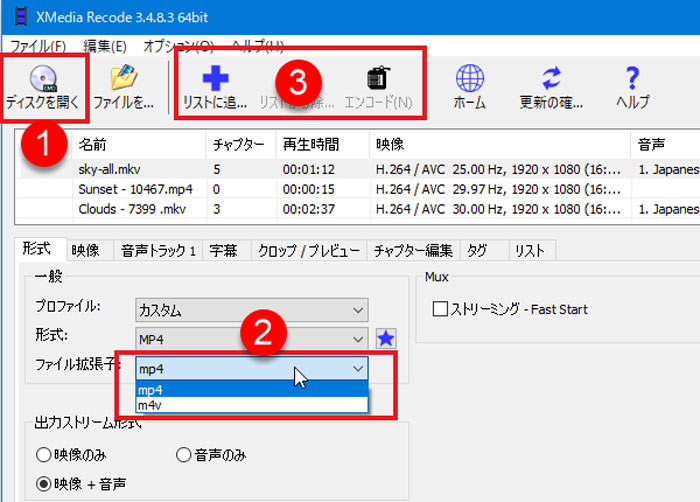Choose m4v option in extension list
700x502 pixels.
tap(252, 405)
